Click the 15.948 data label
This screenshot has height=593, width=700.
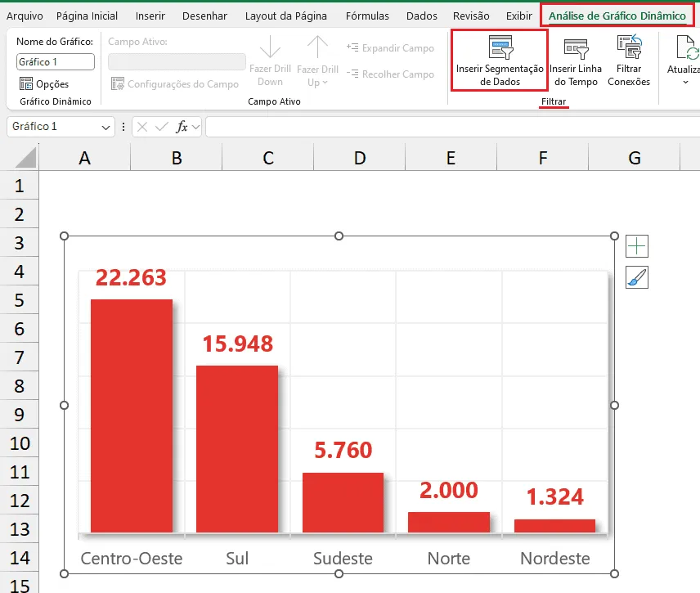tap(237, 344)
